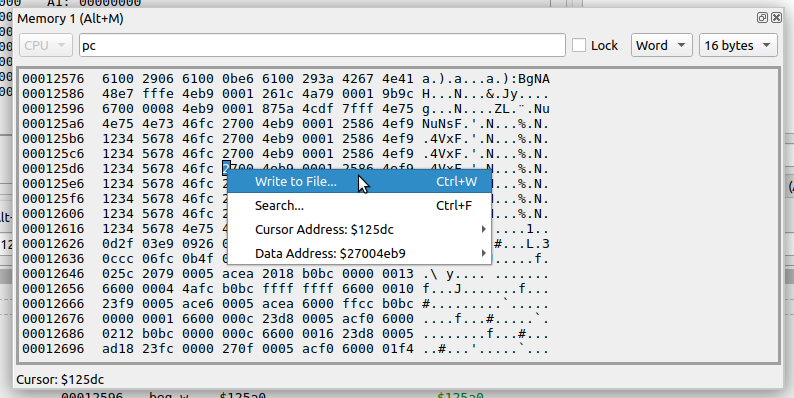
Task: Click word 5678 in row 000125b6
Action: click(x=157, y=139)
